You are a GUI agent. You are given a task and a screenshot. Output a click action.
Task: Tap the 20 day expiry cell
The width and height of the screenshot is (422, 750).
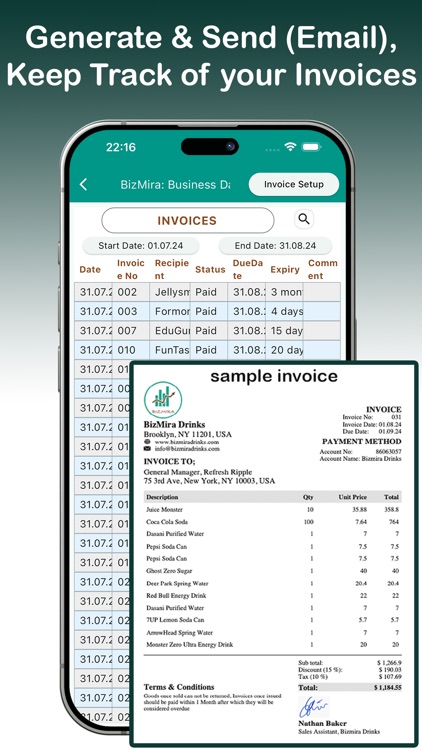tap(285, 350)
